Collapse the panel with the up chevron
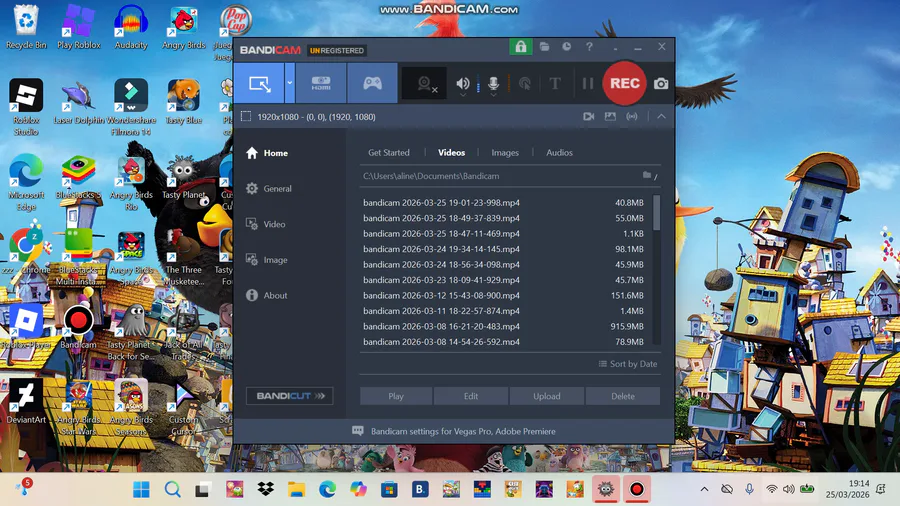Viewport: 900px width, 506px height. click(661, 116)
